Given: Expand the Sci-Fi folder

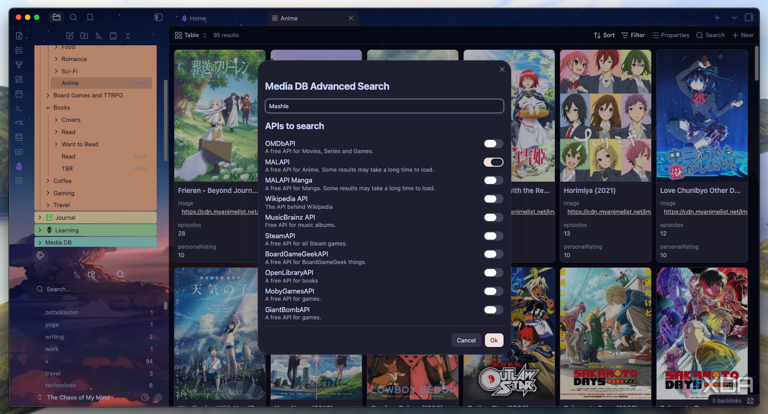Looking at the screenshot, I should [x=56, y=71].
